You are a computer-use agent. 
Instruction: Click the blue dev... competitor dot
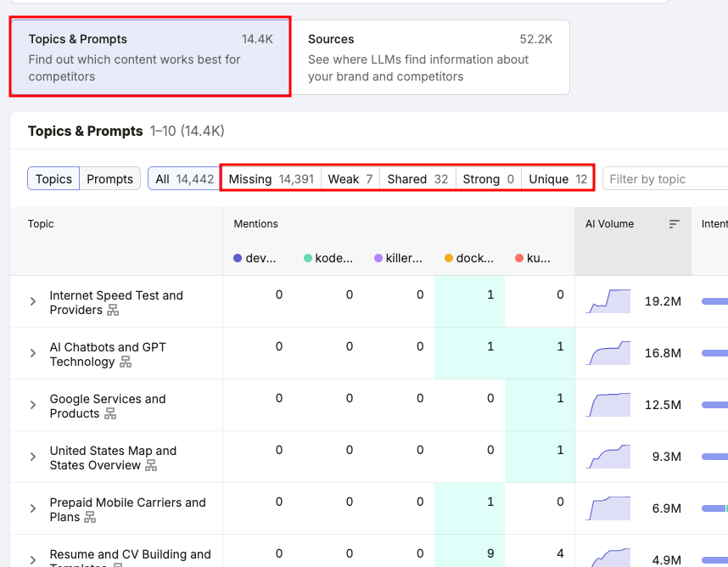(x=238, y=258)
